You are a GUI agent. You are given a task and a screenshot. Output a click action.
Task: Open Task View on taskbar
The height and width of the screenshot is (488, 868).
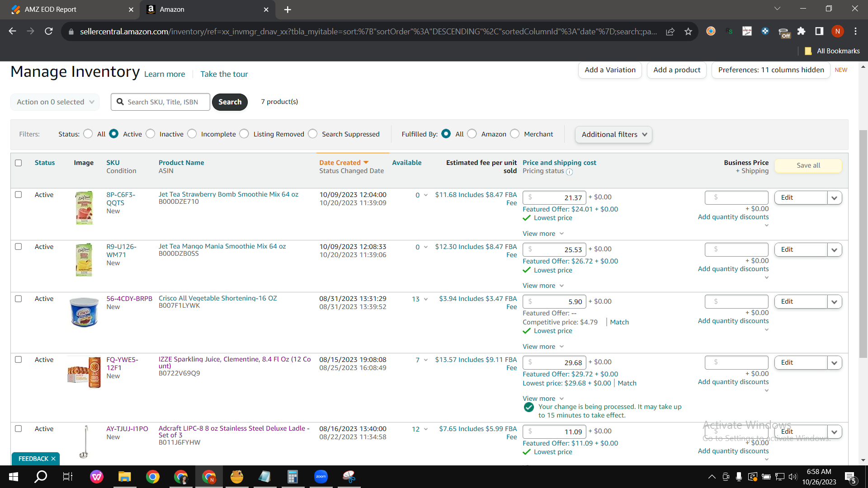tap(68, 477)
